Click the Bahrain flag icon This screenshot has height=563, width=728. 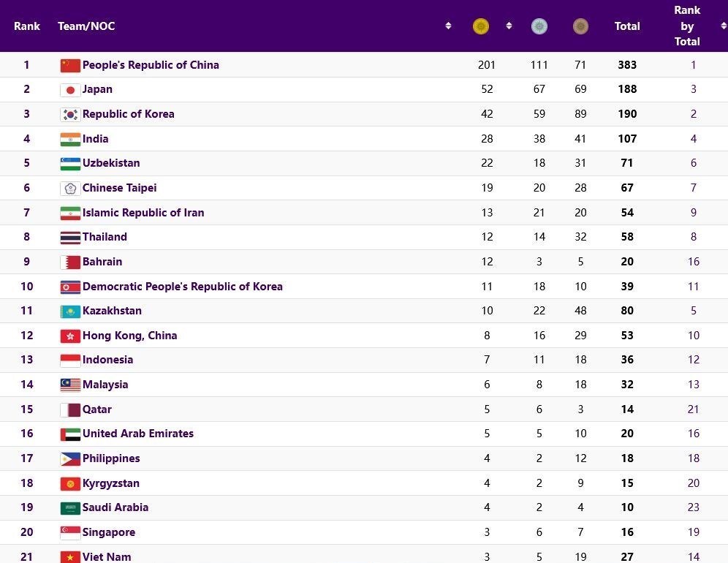coord(70,262)
